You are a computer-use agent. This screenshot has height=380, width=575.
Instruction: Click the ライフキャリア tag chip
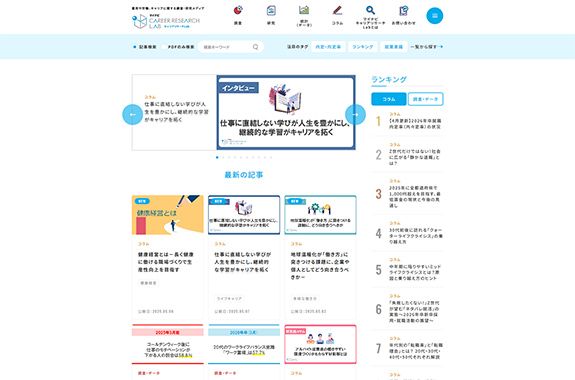coord(229,299)
